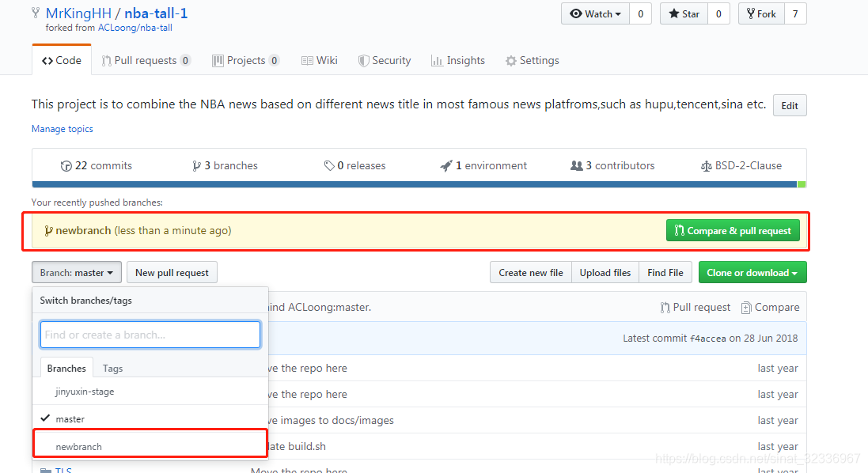View the 1 environment page
868x473 pixels.
click(483, 165)
